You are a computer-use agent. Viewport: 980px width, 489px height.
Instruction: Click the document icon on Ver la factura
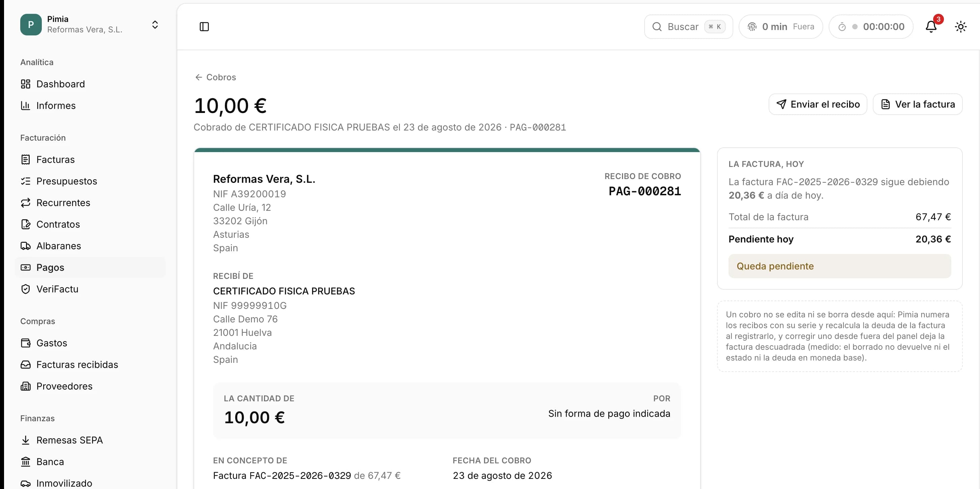(x=885, y=104)
